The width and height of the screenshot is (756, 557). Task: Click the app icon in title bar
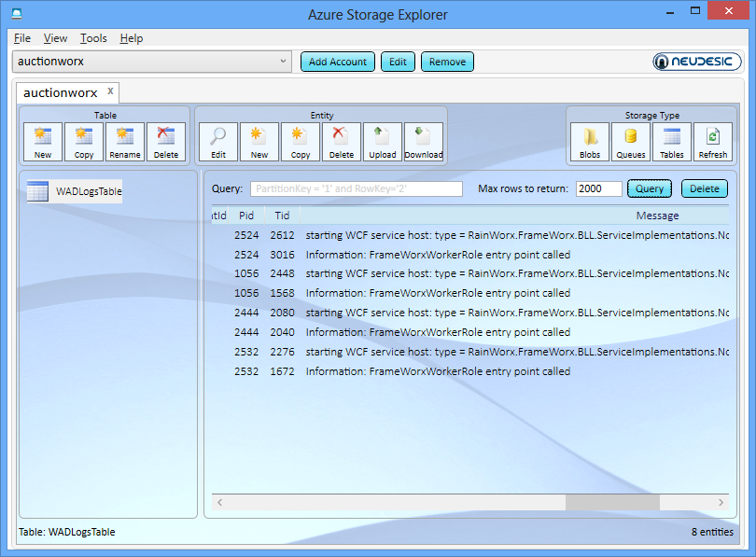click(17, 13)
